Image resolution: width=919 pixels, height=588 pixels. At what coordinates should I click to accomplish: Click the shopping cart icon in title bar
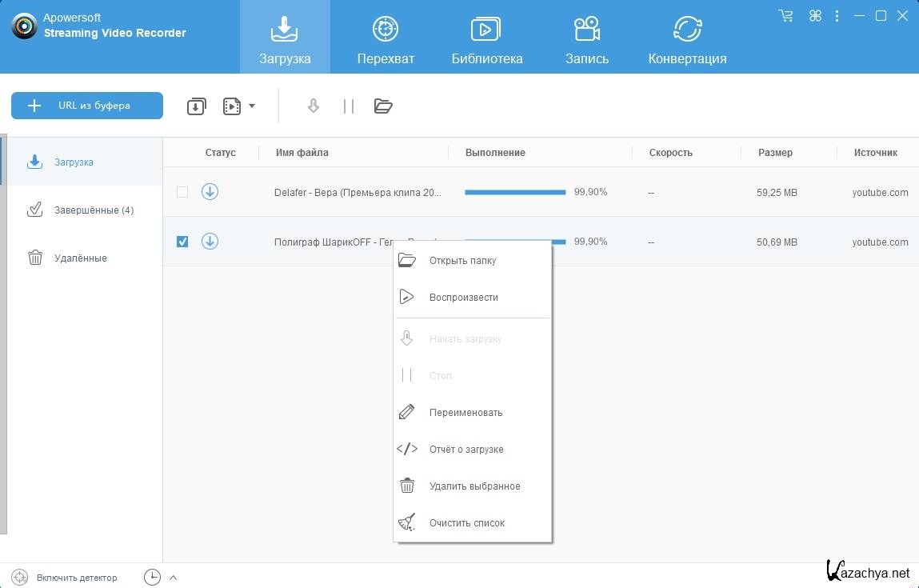point(785,16)
